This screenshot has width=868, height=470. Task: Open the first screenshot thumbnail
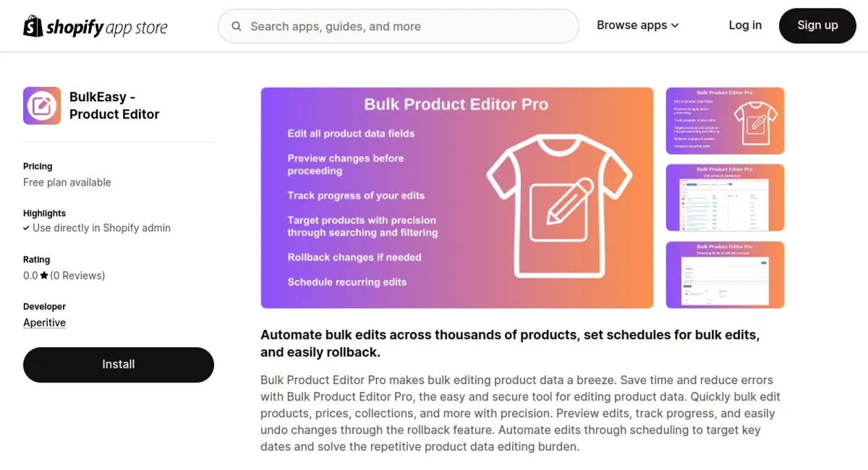tap(725, 121)
